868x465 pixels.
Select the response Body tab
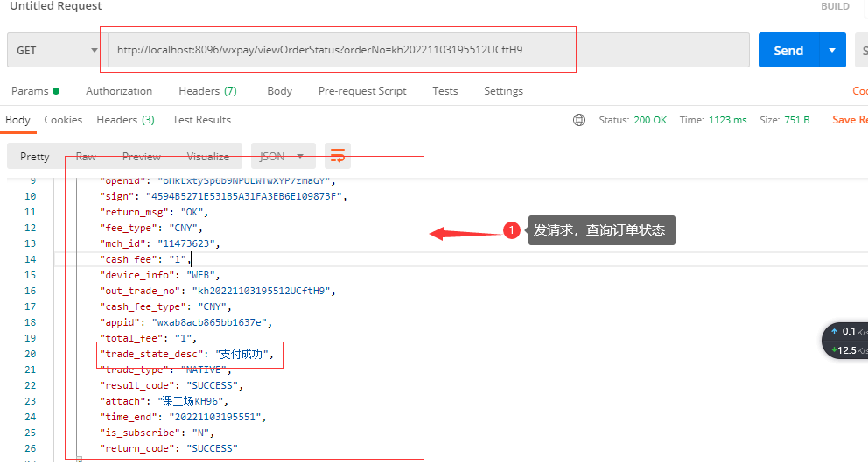pos(17,120)
